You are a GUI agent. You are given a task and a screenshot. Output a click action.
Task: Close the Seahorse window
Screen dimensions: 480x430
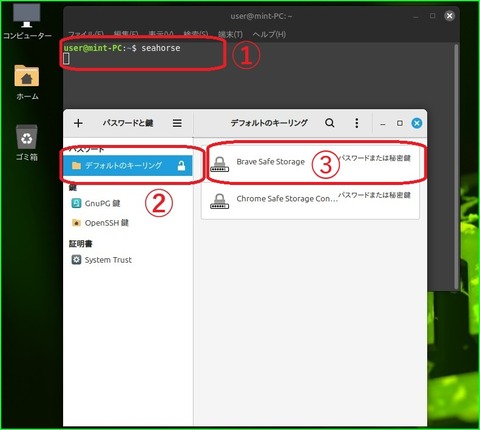[x=416, y=123]
